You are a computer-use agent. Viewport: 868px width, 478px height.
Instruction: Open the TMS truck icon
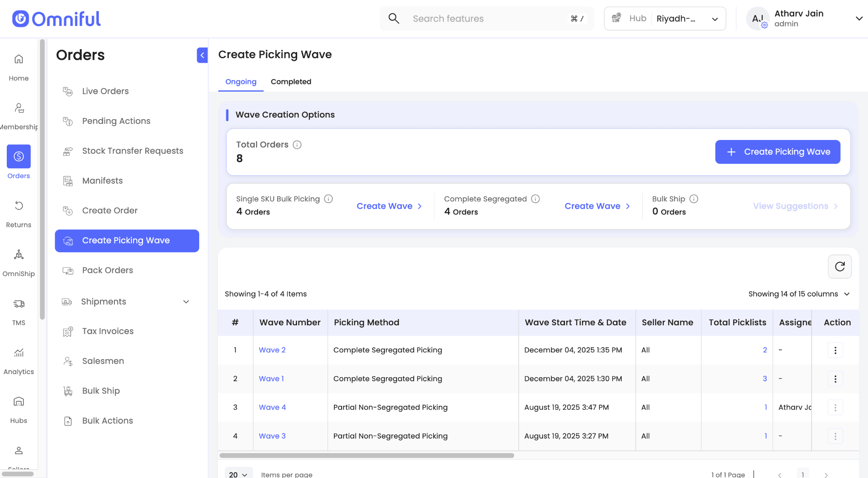19,304
